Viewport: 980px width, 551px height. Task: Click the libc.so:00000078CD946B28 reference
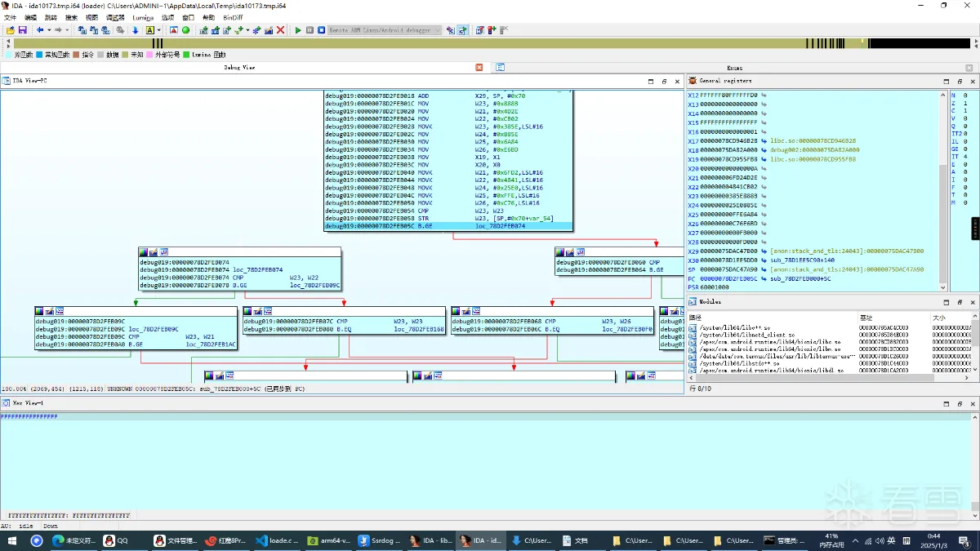tap(813, 140)
